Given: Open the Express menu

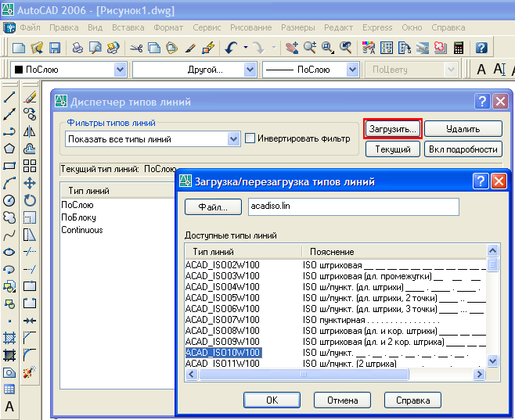Looking at the screenshot, I should [x=377, y=27].
